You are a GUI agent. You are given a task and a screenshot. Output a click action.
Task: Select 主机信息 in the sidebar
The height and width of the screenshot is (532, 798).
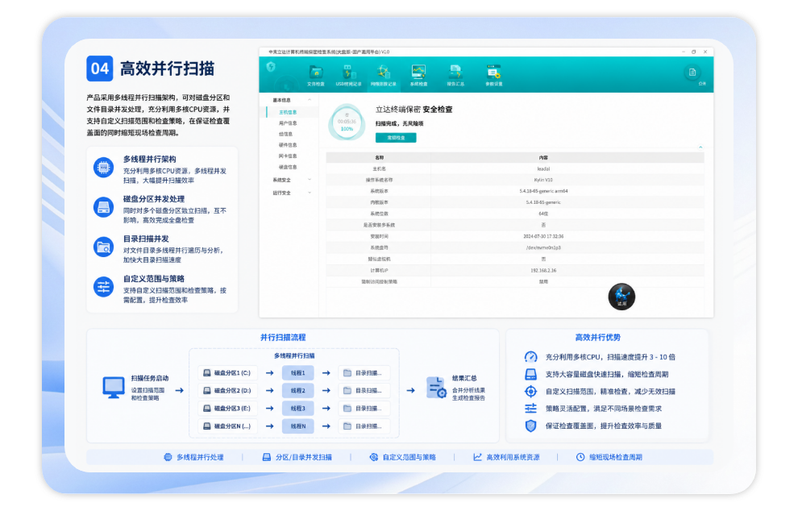288,112
